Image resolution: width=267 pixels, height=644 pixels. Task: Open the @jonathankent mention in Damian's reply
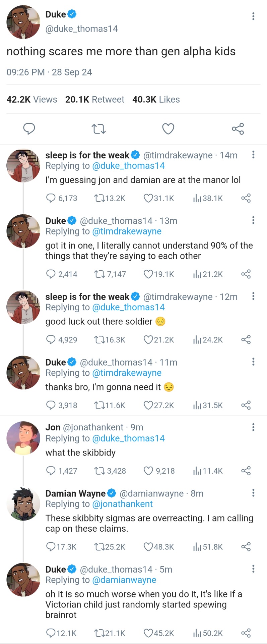[x=122, y=504]
